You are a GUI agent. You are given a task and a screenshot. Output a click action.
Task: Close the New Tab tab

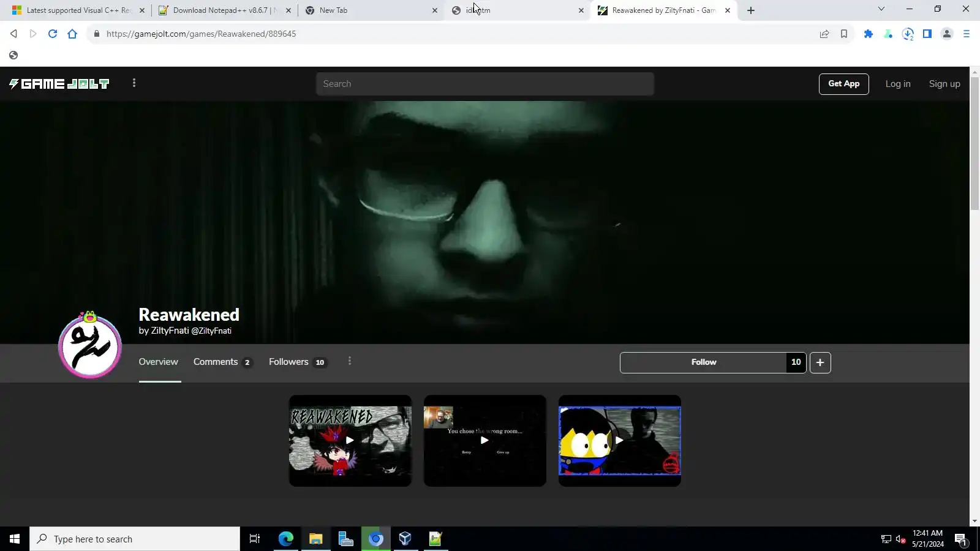pyautogui.click(x=435, y=10)
